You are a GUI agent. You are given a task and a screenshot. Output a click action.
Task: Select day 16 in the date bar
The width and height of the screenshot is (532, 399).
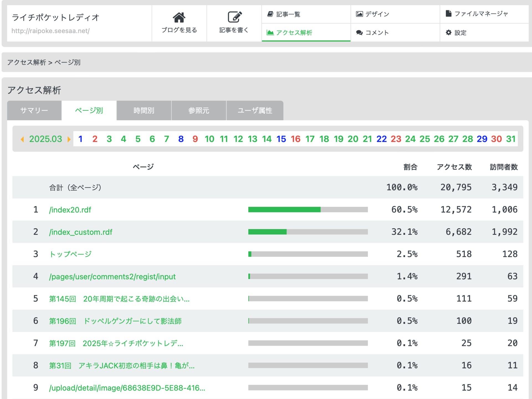click(x=296, y=139)
